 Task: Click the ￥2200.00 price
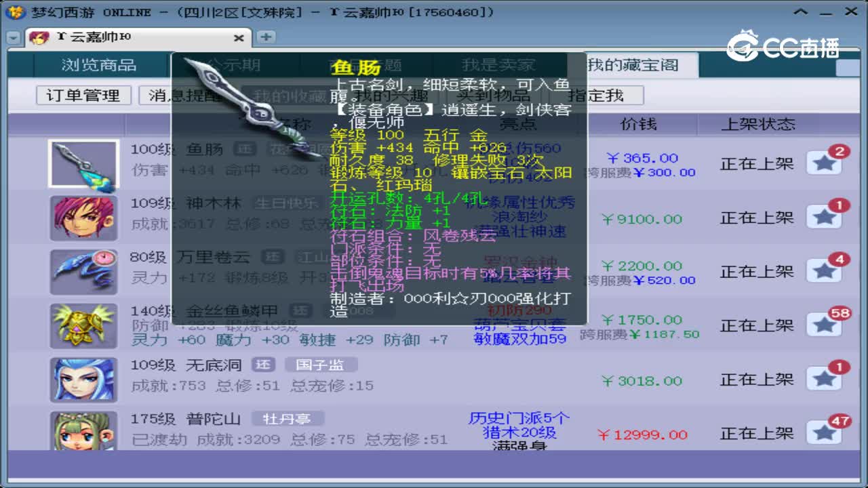point(642,266)
